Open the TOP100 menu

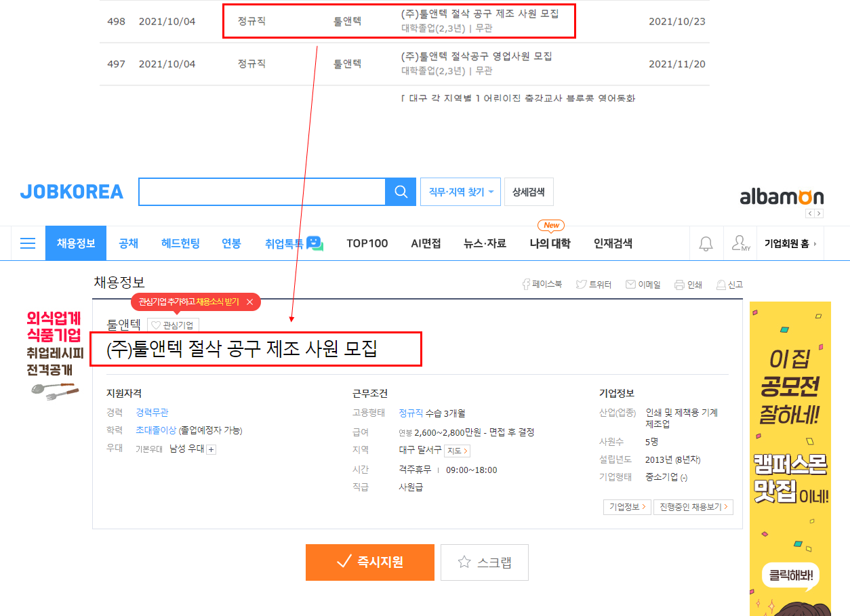(x=367, y=243)
